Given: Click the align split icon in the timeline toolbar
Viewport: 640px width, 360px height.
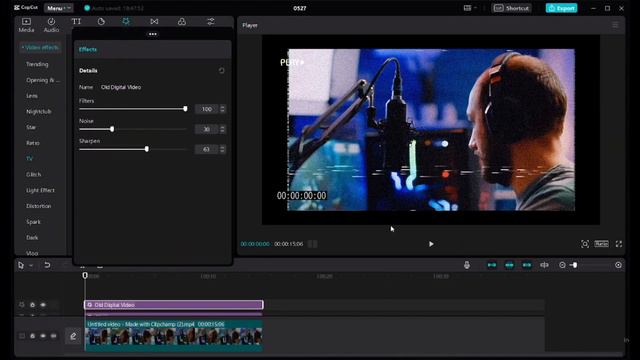Looking at the screenshot, I should pos(544,265).
